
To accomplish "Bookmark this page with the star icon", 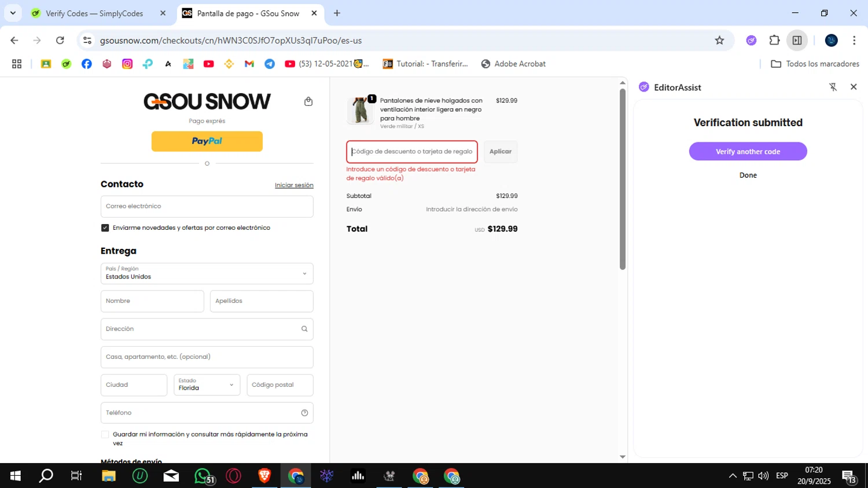I will (x=719, y=41).
